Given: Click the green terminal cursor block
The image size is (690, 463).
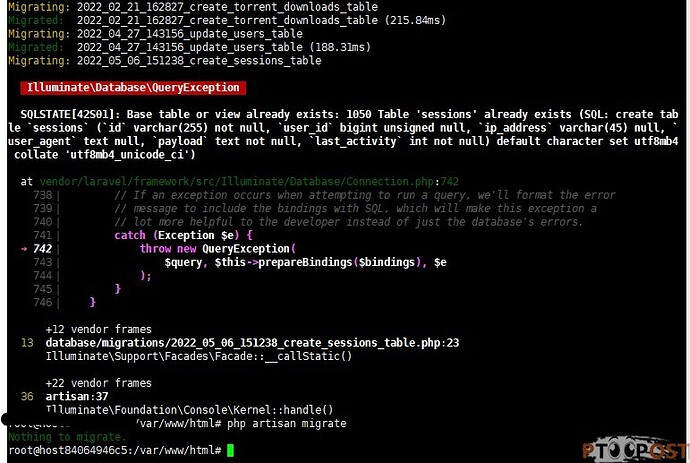Looking at the screenshot, I should point(230,450).
